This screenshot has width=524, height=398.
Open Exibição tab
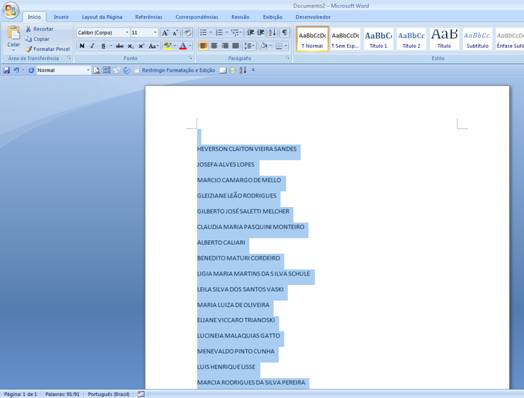pos(272,17)
